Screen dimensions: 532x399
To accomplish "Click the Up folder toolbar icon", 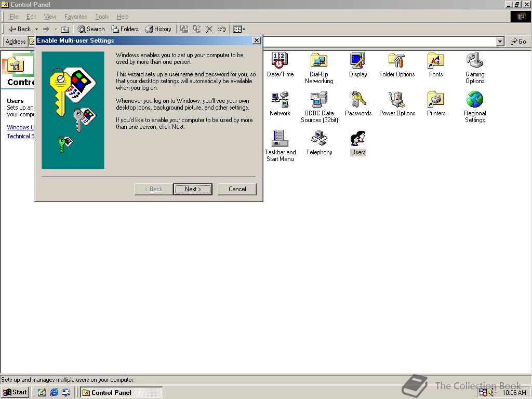I will (x=65, y=29).
